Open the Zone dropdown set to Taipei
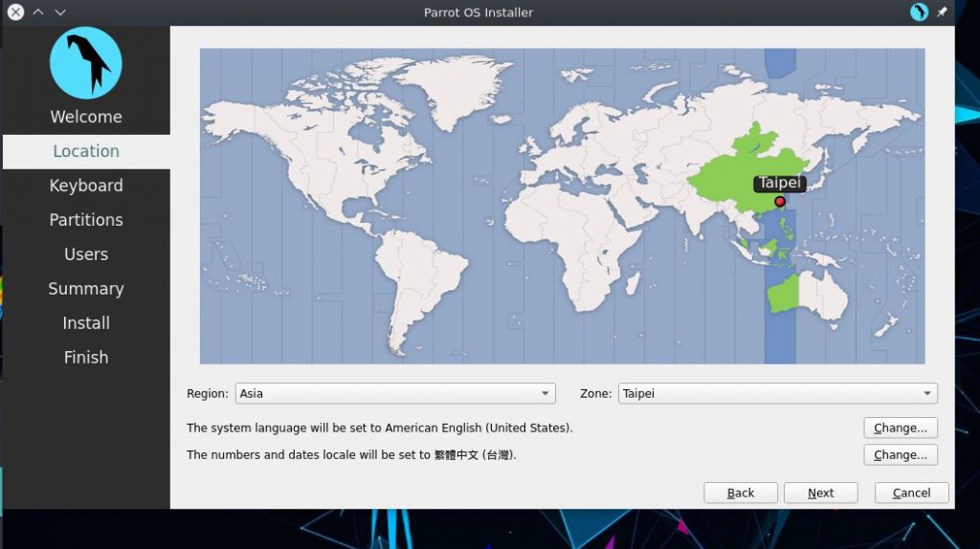Screen dimensions: 980x549 [777, 393]
